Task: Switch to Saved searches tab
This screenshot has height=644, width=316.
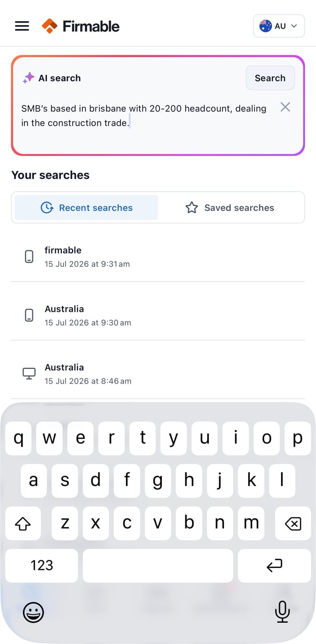Action: 230,208
